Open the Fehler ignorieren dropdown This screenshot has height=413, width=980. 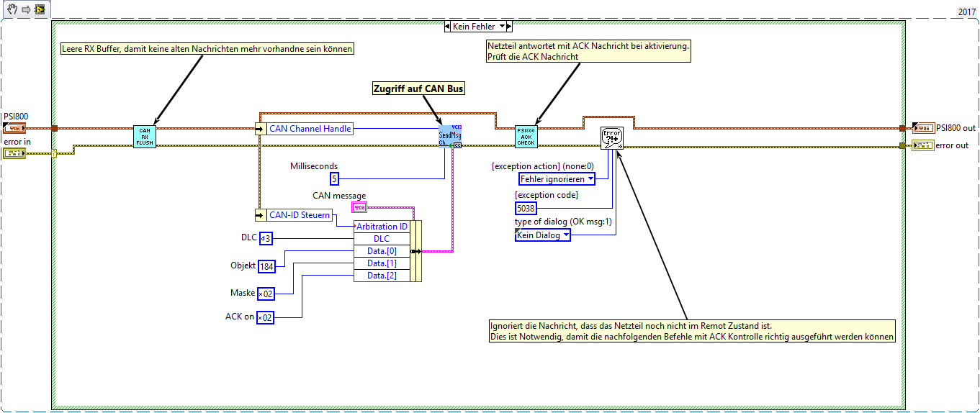(558, 178)
